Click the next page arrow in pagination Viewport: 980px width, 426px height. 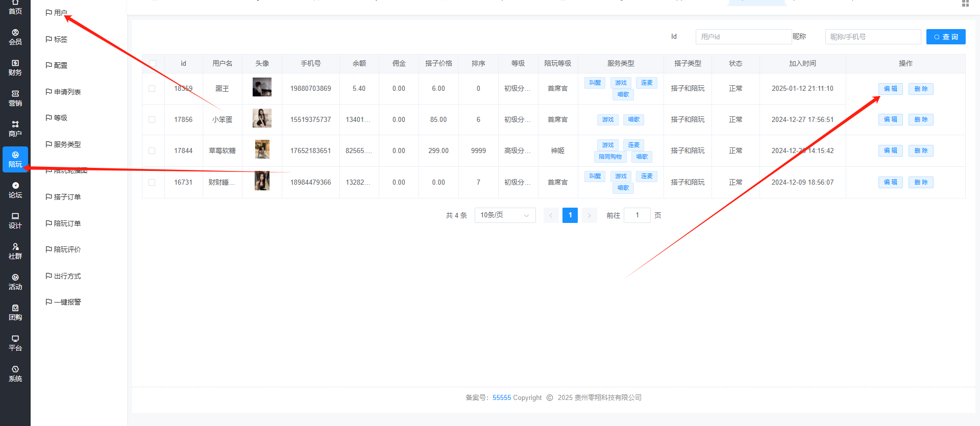click(589, 215)
